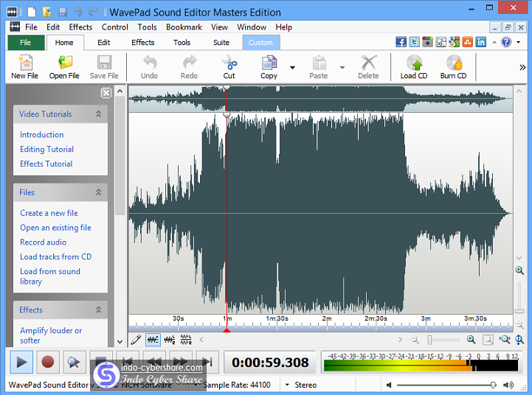Start recording with the red Record button
The width and height of the screenshot is (532, 395).
tap(47, 362)
